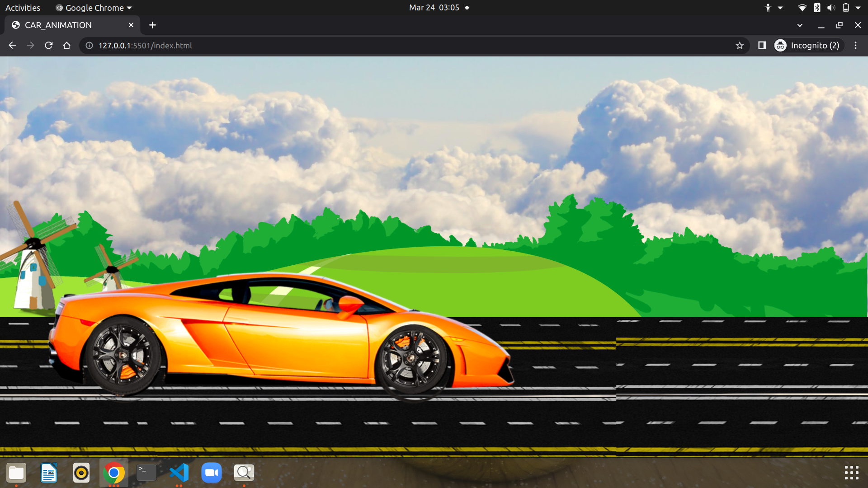Open the accessibility menu in top bar
This screenshot has height=488, width=868.
773,8
